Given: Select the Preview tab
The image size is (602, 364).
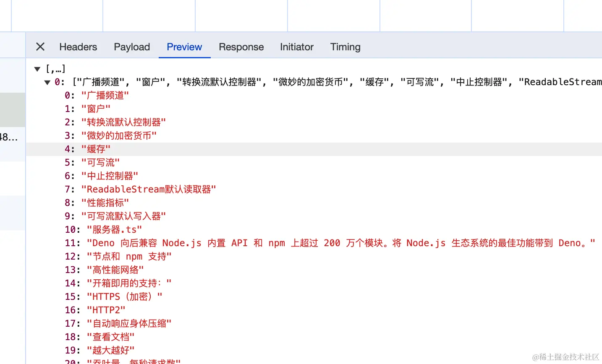Looking at the screenshot, I should click(x=184, y=47).
